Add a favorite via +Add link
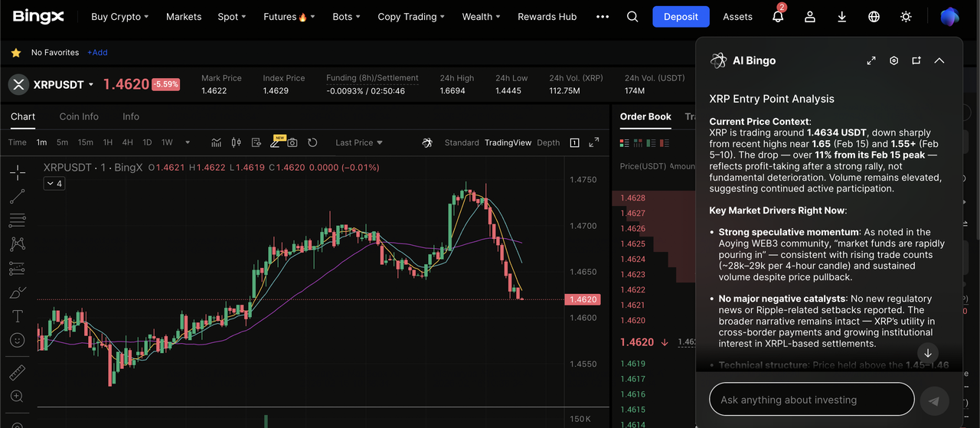The width and height of the screenshot is (980, 428). tap(97, 53)
